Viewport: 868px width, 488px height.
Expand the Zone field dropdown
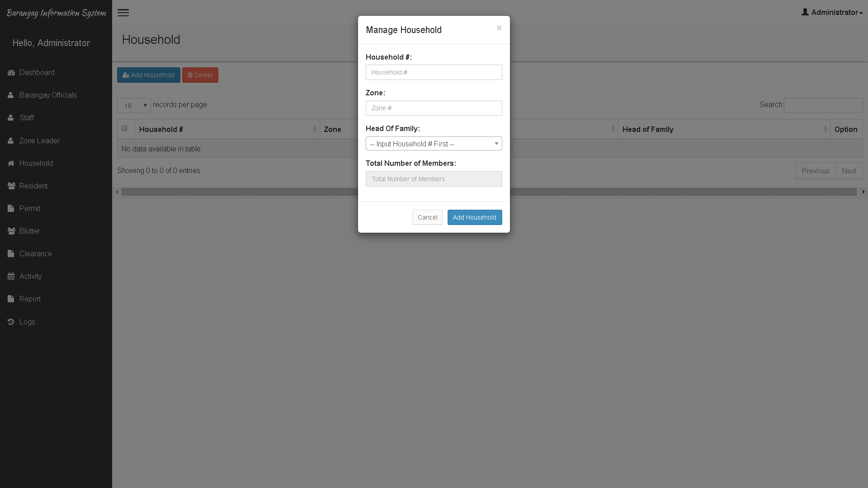coord(434,108)
